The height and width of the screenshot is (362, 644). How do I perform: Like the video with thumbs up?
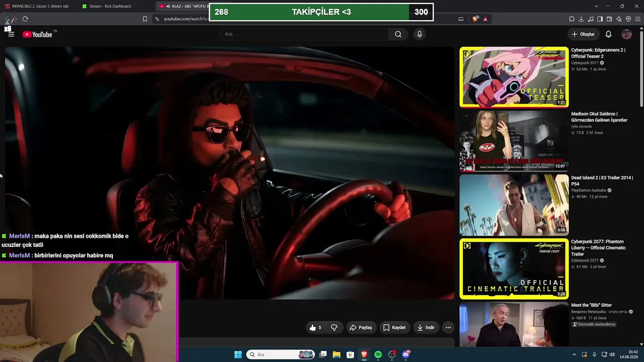[315, 327]
